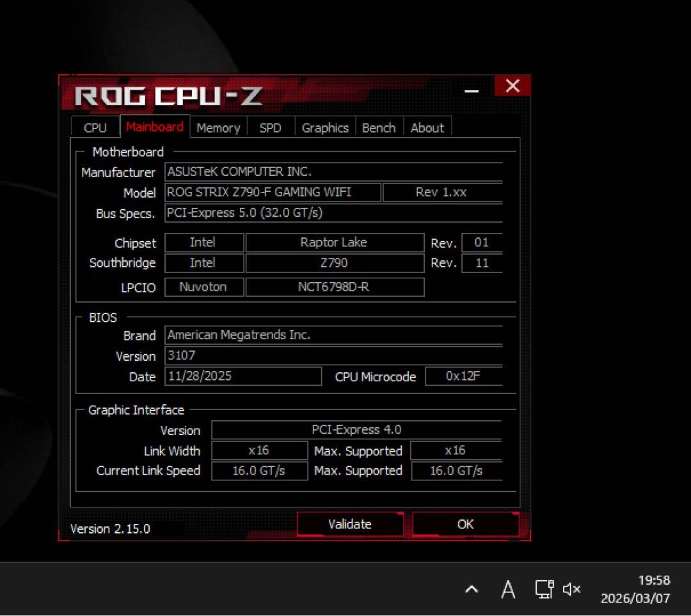The image size is (691, 616).
Task: Open the About tab
Action: [427, 128]
